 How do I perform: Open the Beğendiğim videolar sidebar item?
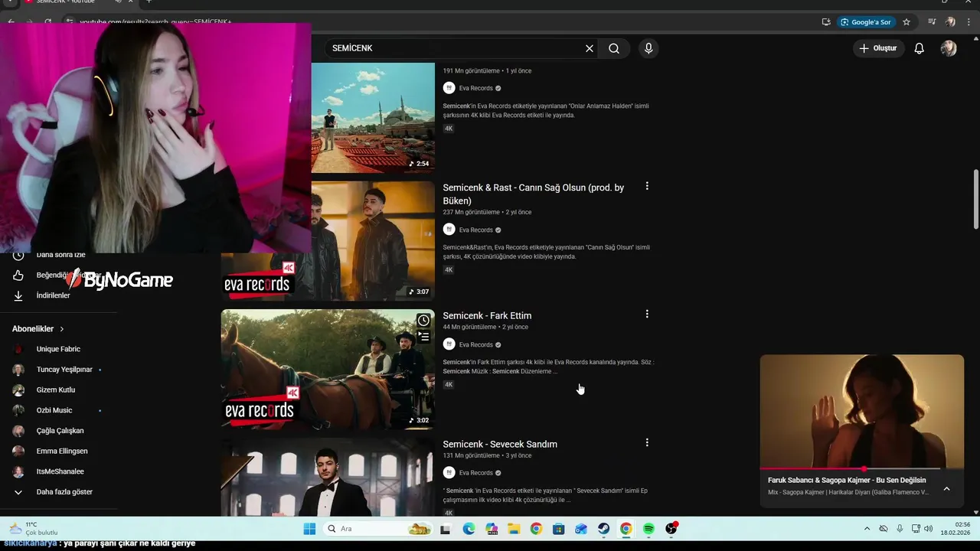point(58,275)
